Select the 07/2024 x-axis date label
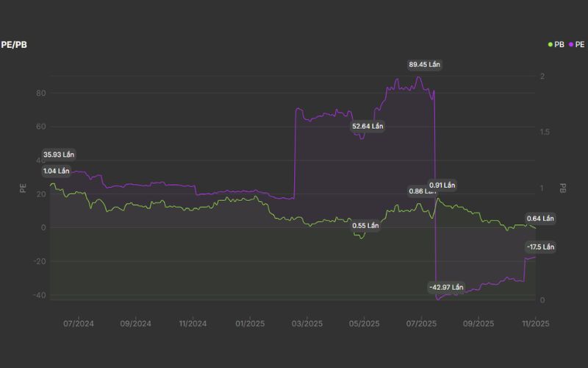The image size is (588, 368). 79,323
